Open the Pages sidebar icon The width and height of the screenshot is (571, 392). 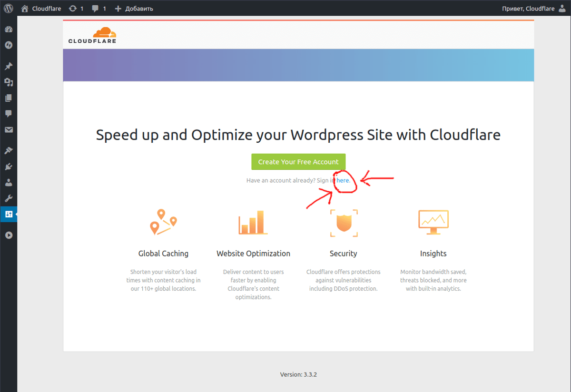click(9, 98)
